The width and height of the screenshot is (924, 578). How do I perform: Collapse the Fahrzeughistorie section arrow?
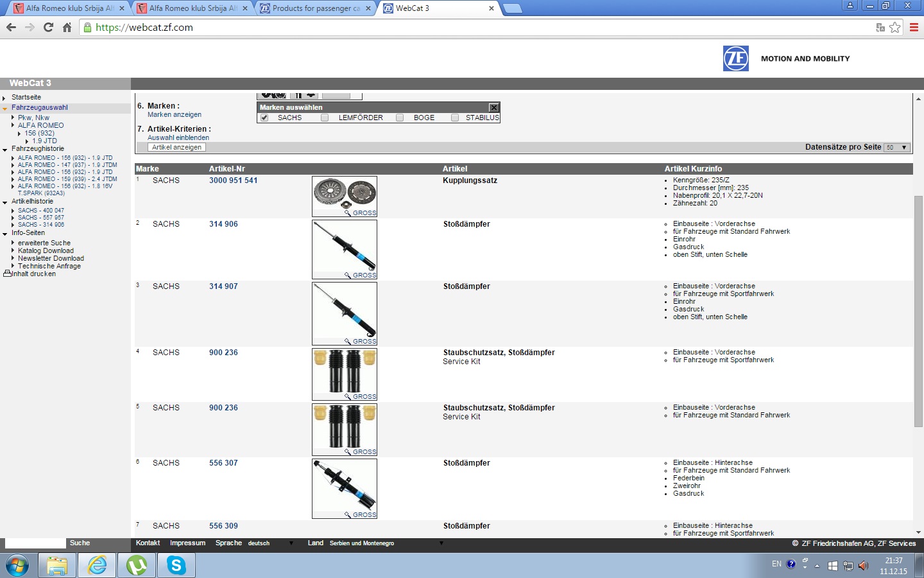pos(4,150)
